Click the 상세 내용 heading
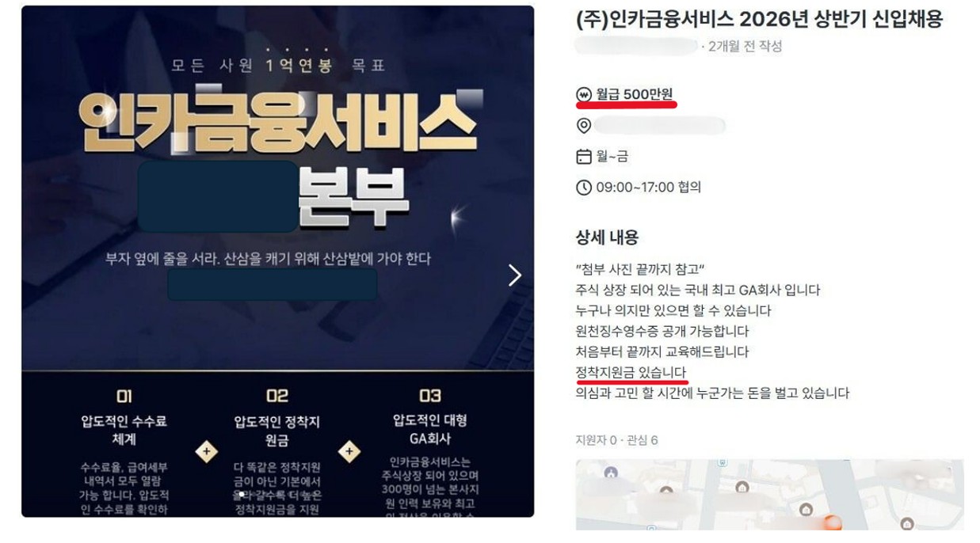The image size is (980, 543). [x=607, y=237]
